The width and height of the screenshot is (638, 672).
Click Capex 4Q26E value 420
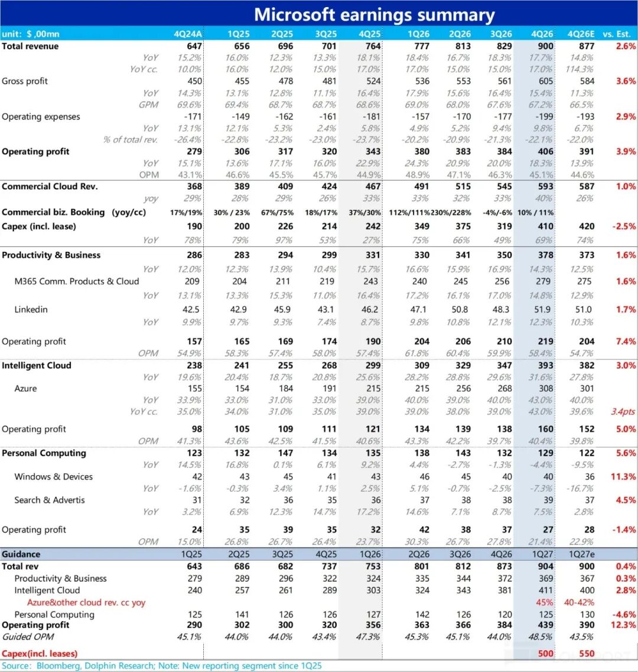coord(587,226)
